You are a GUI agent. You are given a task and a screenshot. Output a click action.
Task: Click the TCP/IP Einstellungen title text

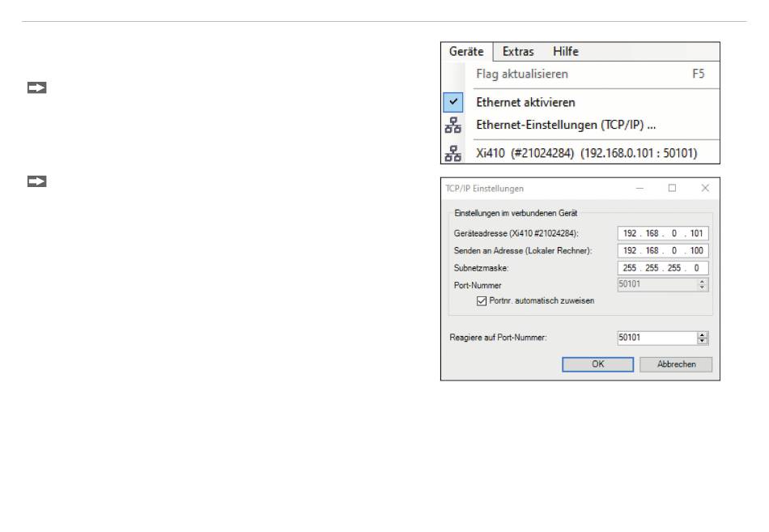point(485,189)
